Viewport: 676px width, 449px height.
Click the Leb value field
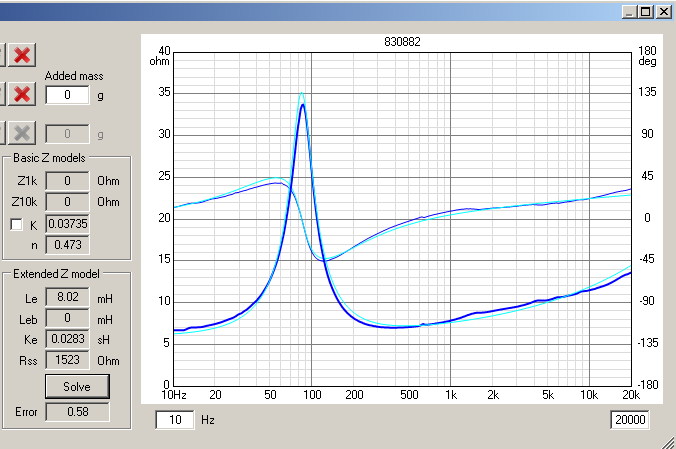point(67,318)
